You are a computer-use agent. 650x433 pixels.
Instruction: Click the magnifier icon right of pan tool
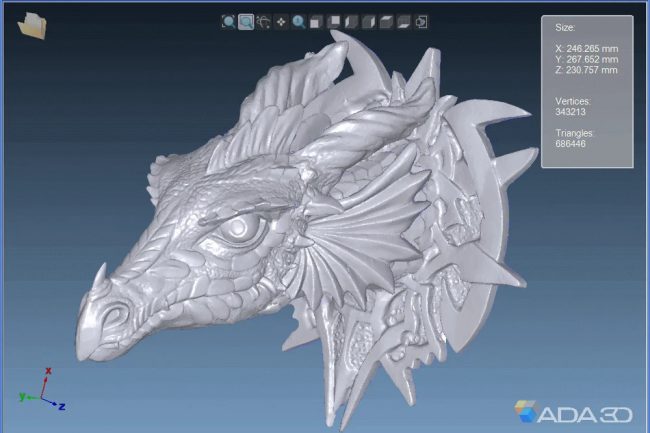click(x=298, y=21)
